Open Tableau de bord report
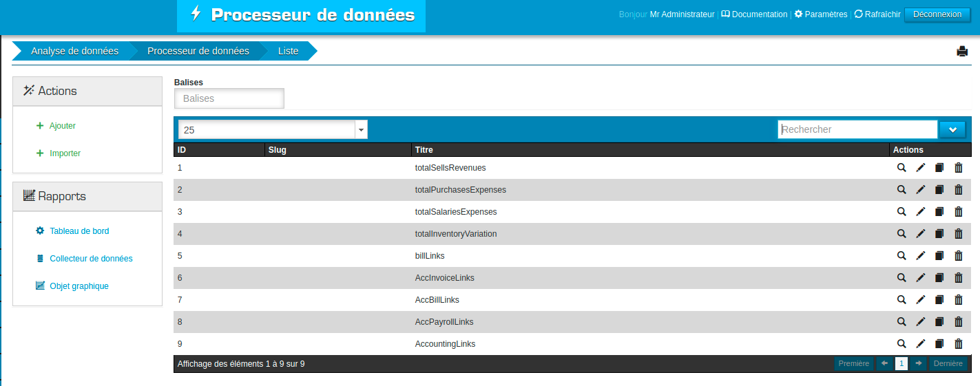The image size is (980, 386). pos(79,231)
